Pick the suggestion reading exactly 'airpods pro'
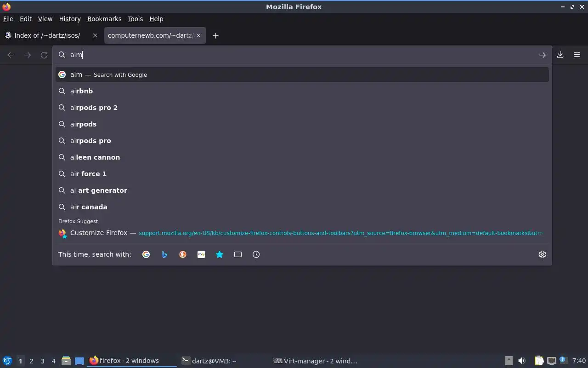 pyautogui.click(x=302, y=141)
